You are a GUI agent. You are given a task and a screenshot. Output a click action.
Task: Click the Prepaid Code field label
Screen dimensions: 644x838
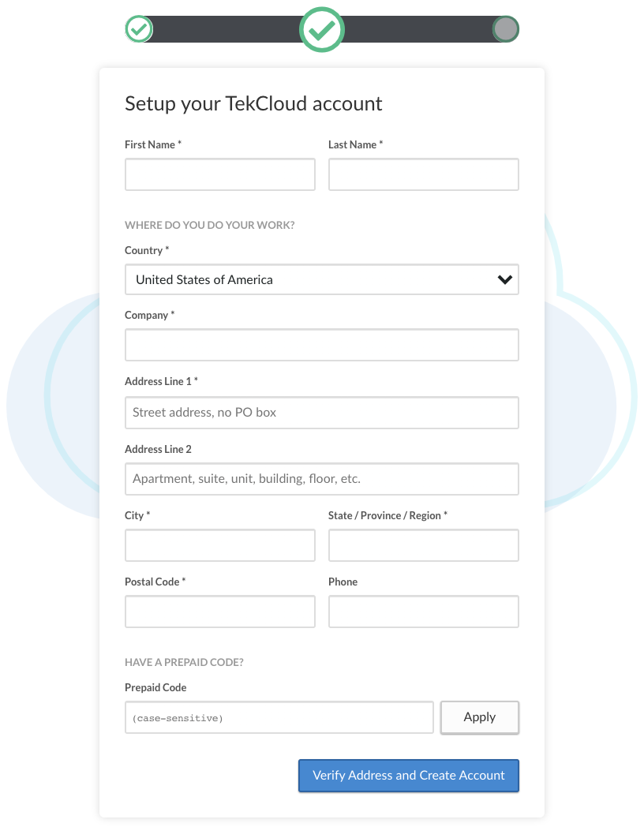[x=155, y=687]
